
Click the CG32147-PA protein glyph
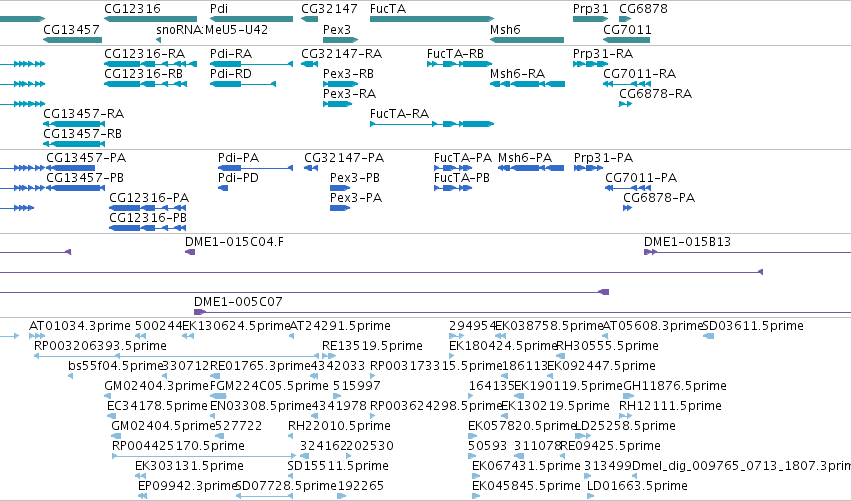coord(311,168)
